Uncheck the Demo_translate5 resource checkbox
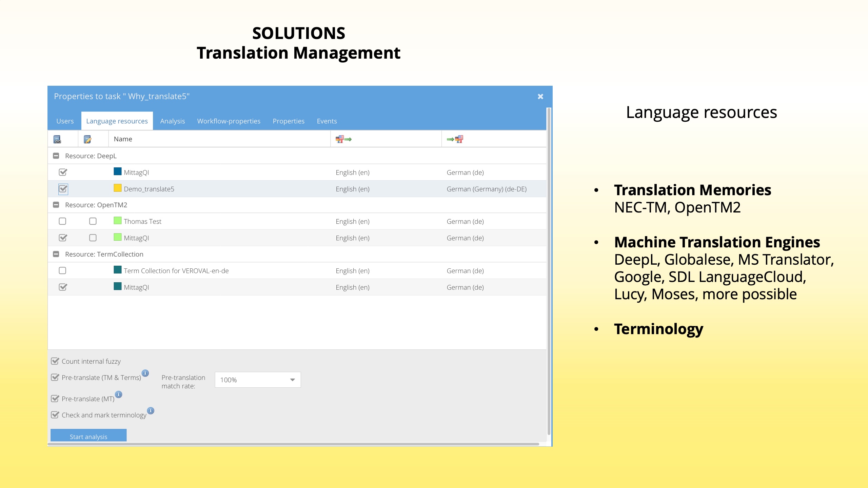Image resolution: width=868 pixels, height=488 pixels. pos(63,189)
